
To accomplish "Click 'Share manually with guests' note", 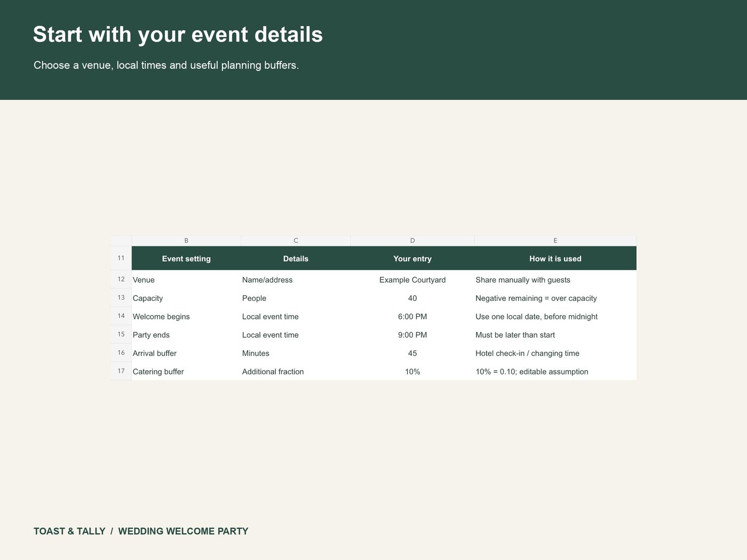I will (555, 280).
